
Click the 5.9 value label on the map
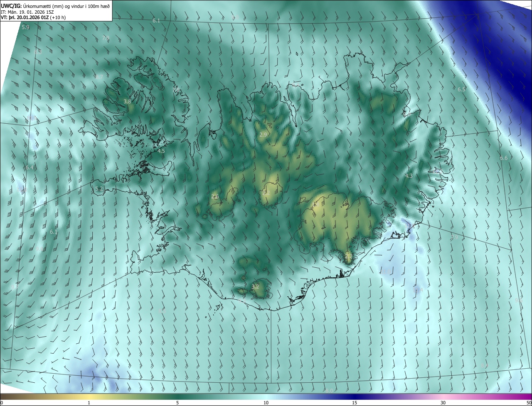coord(25,27)
